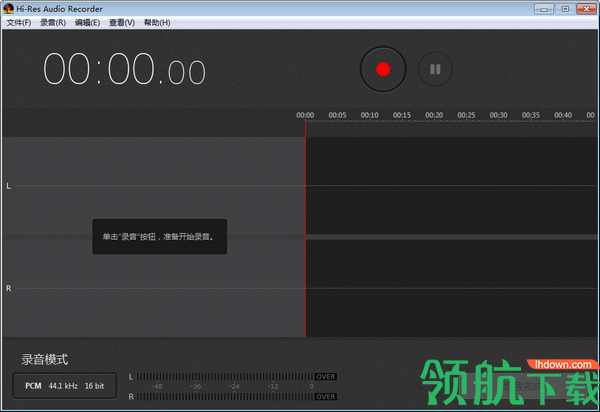Close the Hi-Res Audio Recorder window

point(586,9)
